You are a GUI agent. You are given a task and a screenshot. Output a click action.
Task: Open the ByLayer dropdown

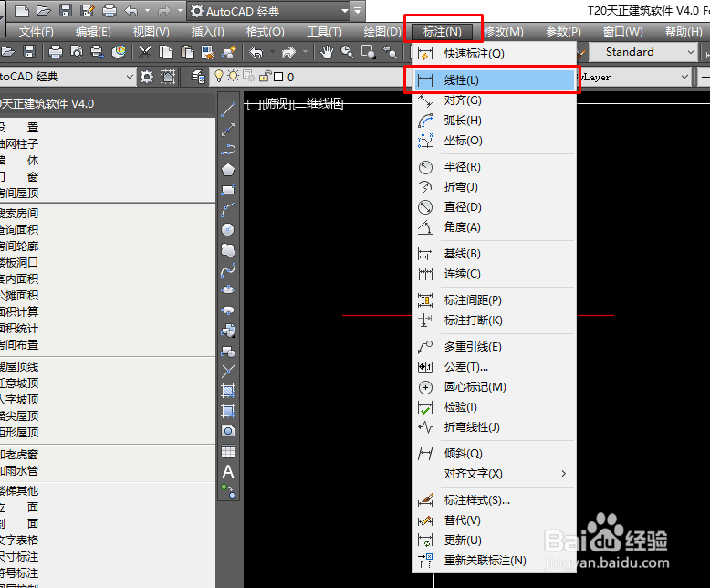684,77
